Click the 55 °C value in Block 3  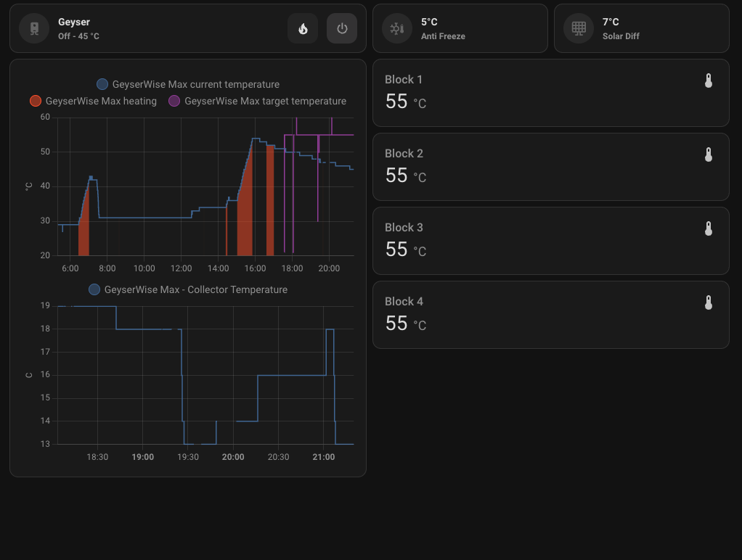click(406, 250)
